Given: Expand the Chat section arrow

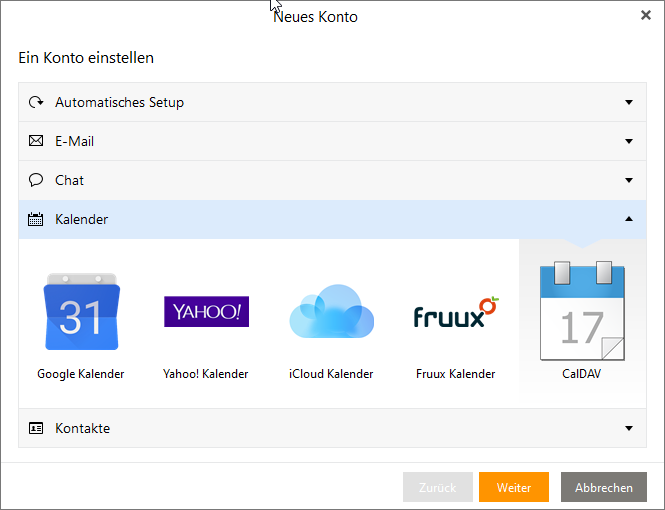Looking at the screenshot, I should click(629, 180).
